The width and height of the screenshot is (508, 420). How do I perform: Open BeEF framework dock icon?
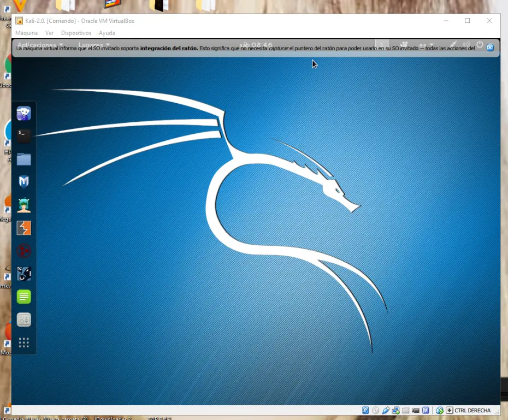click(23, 274)
